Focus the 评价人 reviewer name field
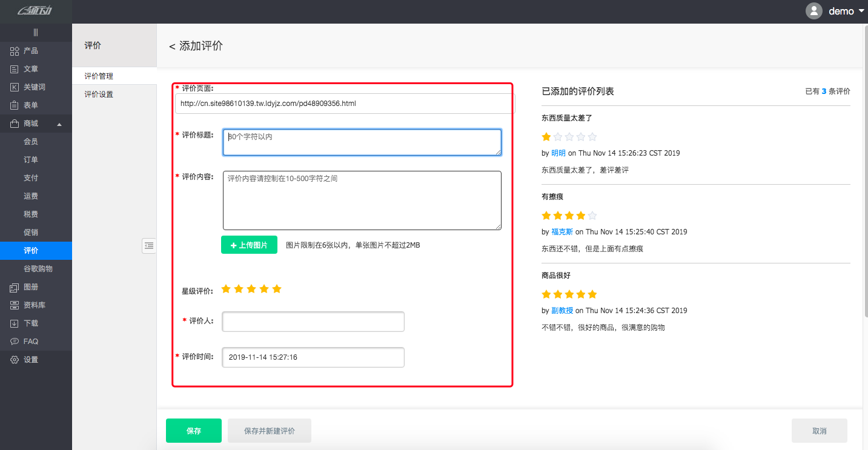This screenshot has height=450, width=868. tap(313, 322)
